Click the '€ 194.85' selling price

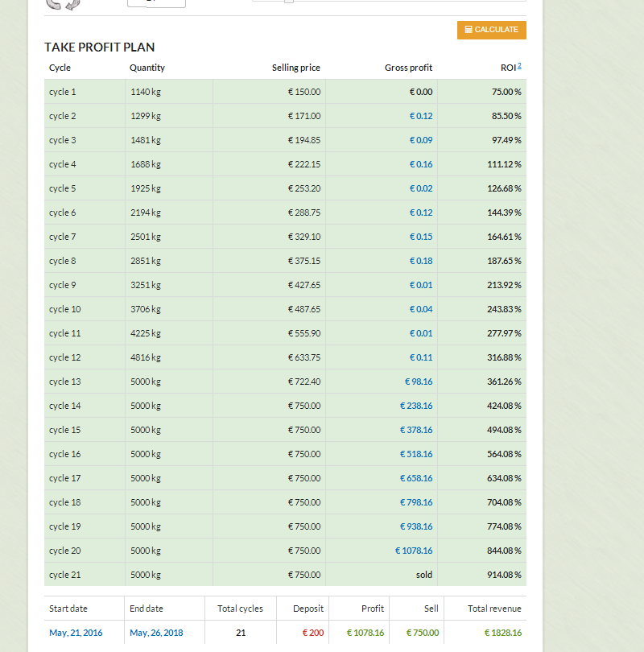(x=304, y=140)
